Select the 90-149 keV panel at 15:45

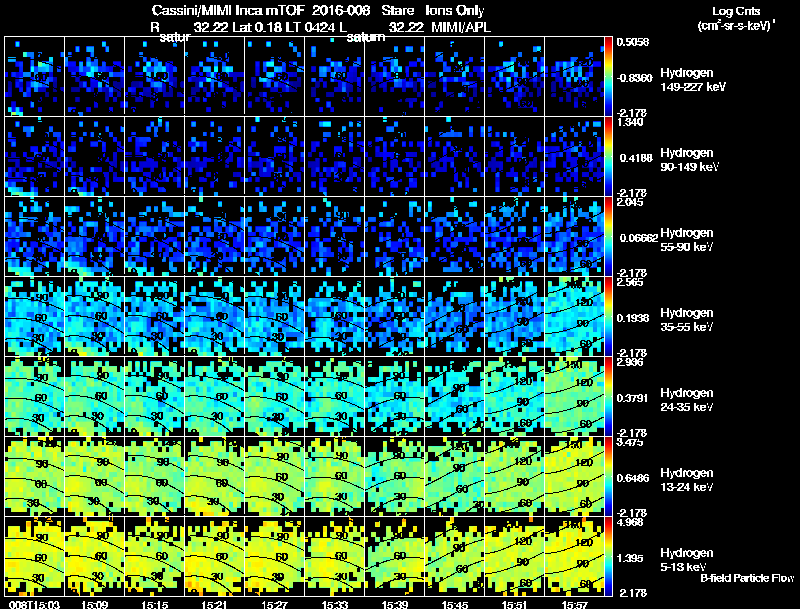(x=455, y=157)
